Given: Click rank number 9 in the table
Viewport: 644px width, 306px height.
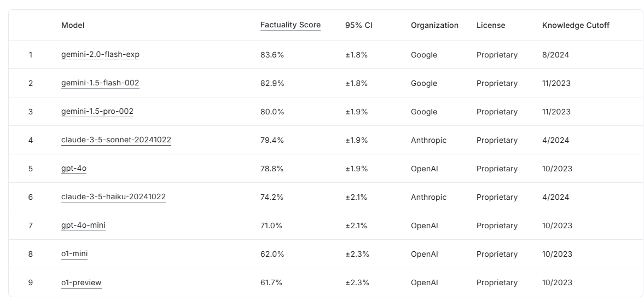Looking at the screenshot, I should (x=31, y=282).
